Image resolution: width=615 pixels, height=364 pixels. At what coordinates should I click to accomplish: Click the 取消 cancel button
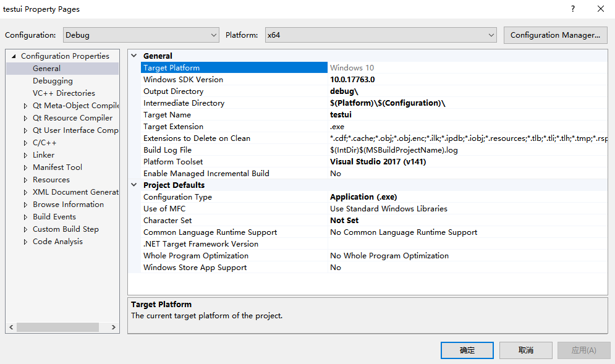click(525, 350)
